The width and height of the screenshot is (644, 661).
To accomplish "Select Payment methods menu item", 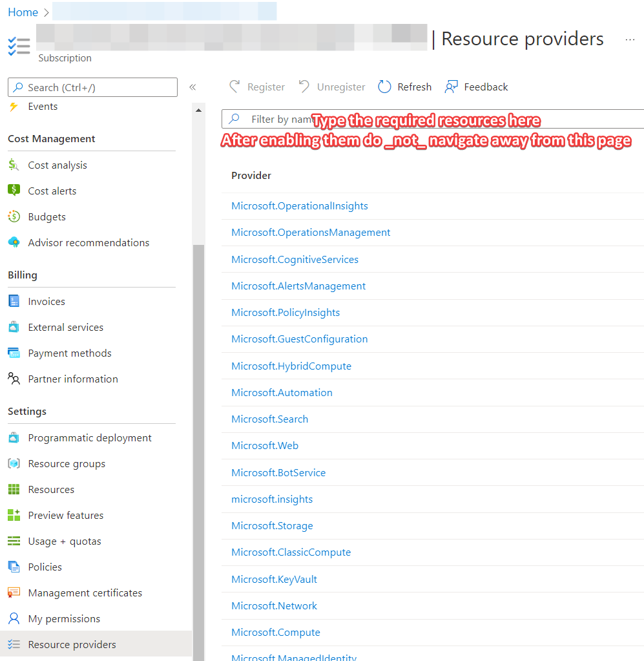I will [x=70, y=353].
